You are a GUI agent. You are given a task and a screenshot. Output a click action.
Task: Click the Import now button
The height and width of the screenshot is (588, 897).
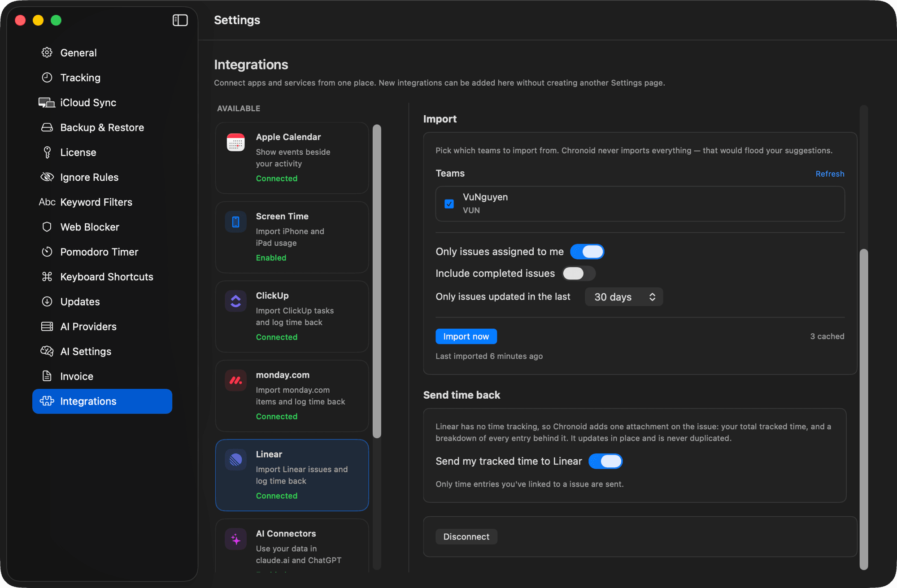[x=466, y=336]
